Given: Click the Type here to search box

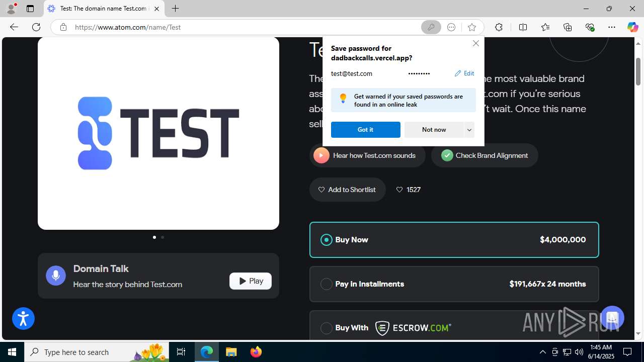Looking at the screenshot, I should coord(96,352).
